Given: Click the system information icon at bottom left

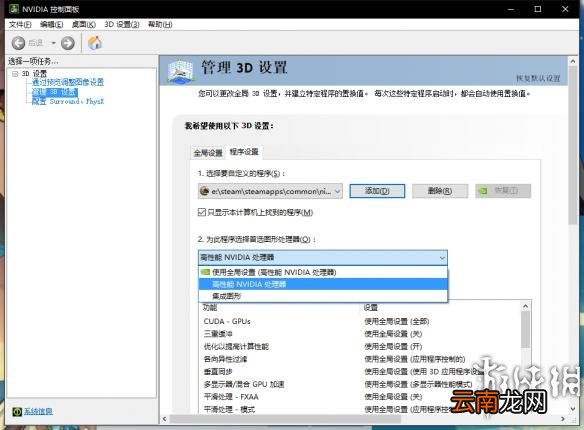Looking at the screenshot, I should [x=17, y=411].
